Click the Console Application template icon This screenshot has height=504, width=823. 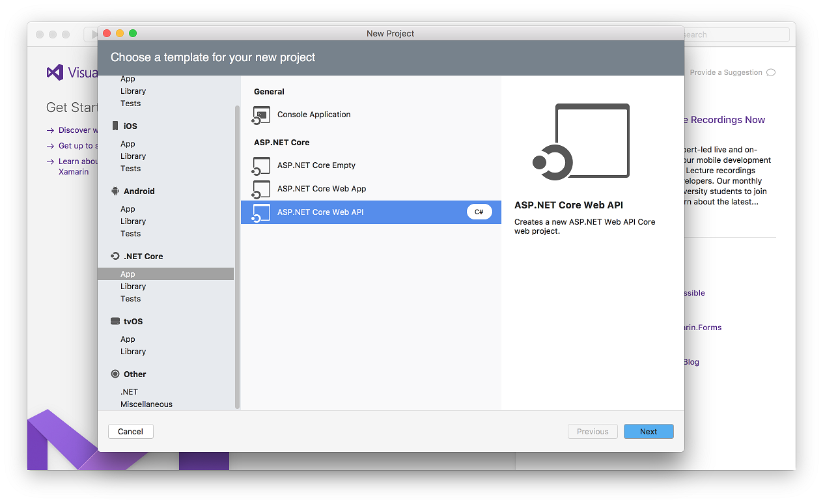click(261, 115)
